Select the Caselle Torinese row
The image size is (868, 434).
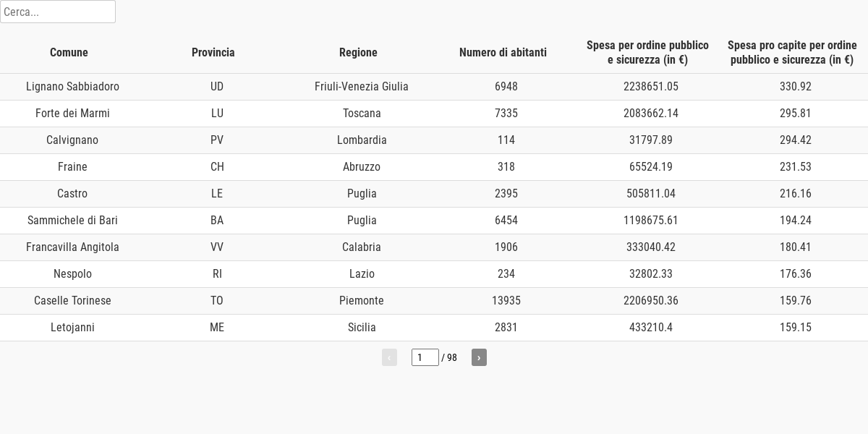(x=434, y=301)
